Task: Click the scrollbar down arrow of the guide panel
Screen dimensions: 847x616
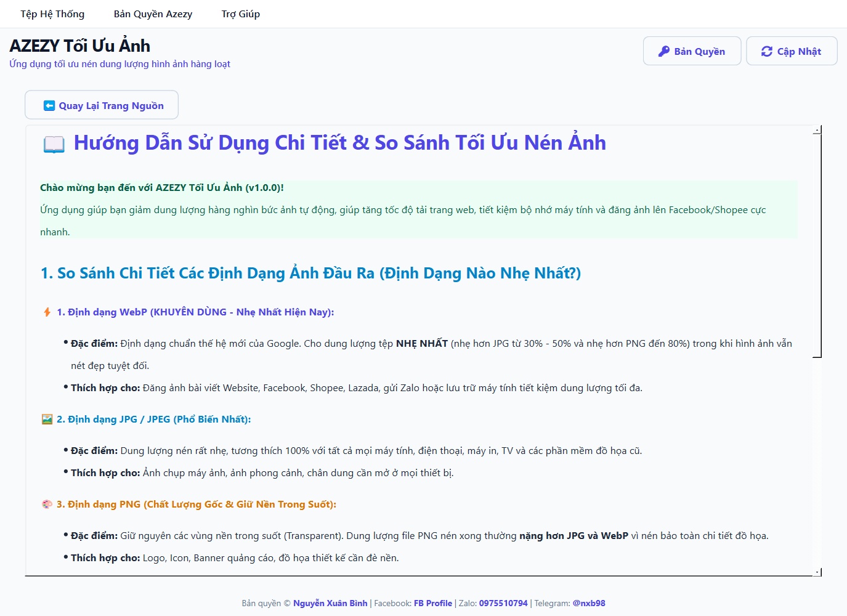Action: [817, 572]
